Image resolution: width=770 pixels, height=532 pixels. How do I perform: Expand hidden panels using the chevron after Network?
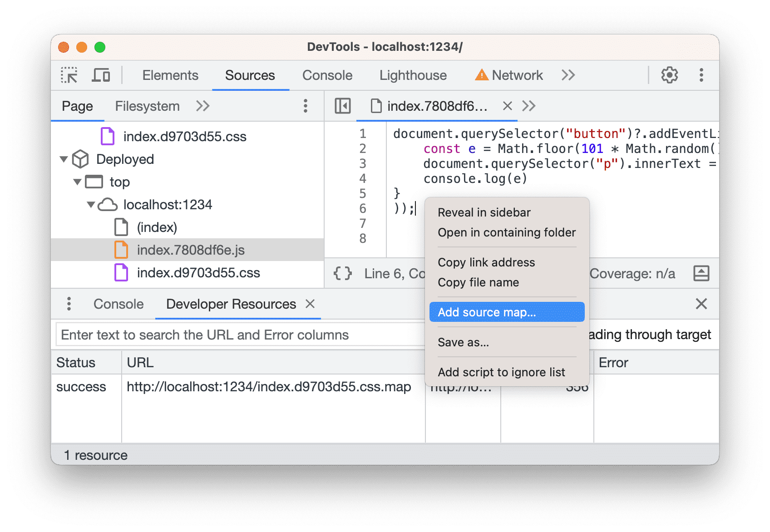568,75
